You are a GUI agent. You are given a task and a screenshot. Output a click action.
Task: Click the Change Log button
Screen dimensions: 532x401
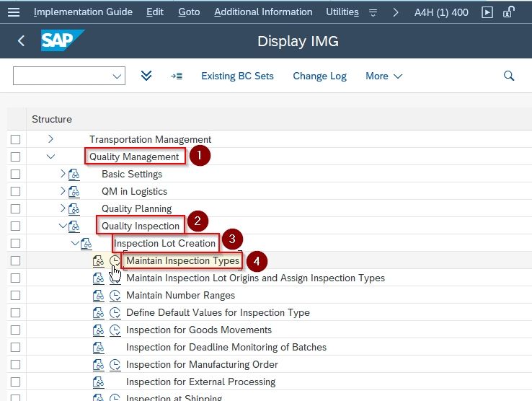click(319, 76)
